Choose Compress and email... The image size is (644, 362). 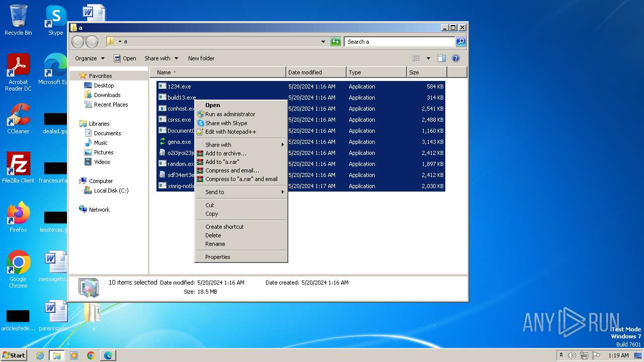241,170
